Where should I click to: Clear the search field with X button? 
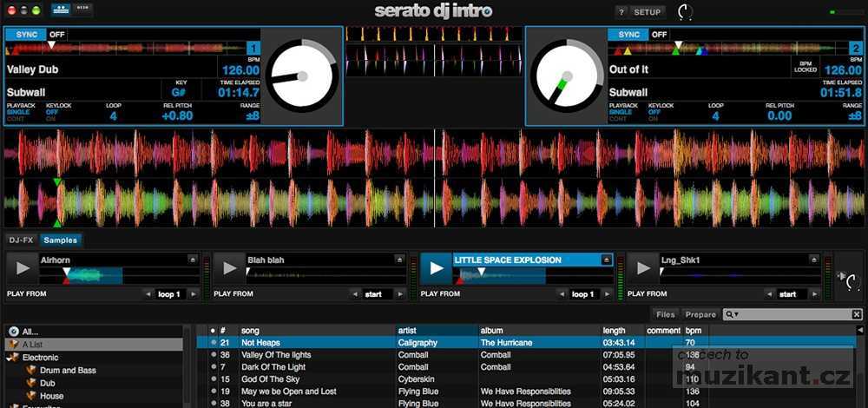click(x=857, y=314)
